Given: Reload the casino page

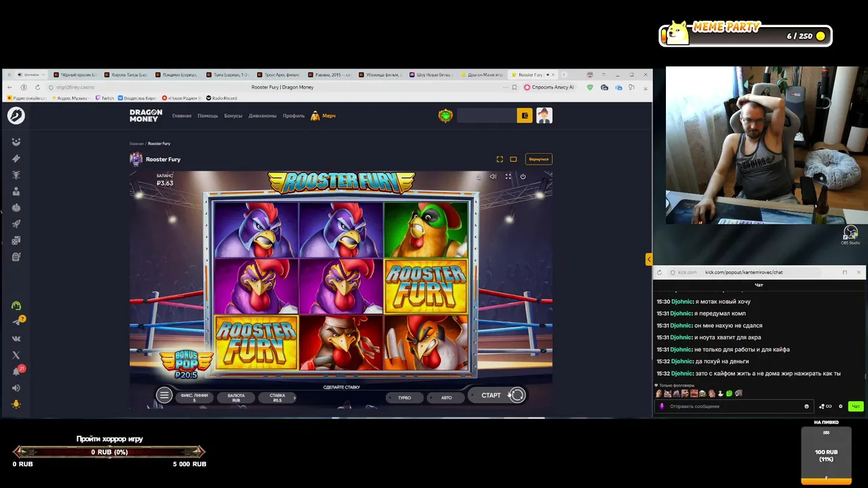Looking at the screenshot, I should [x=37, y=87].
